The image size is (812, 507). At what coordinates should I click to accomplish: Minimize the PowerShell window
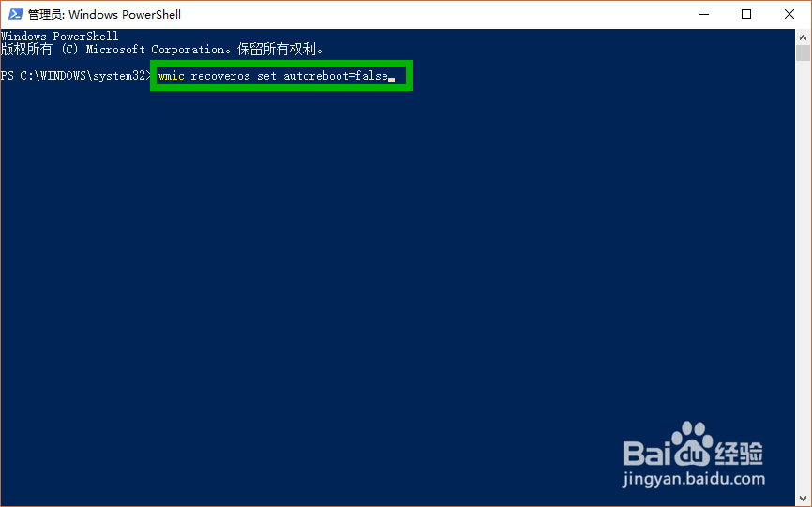704,14
